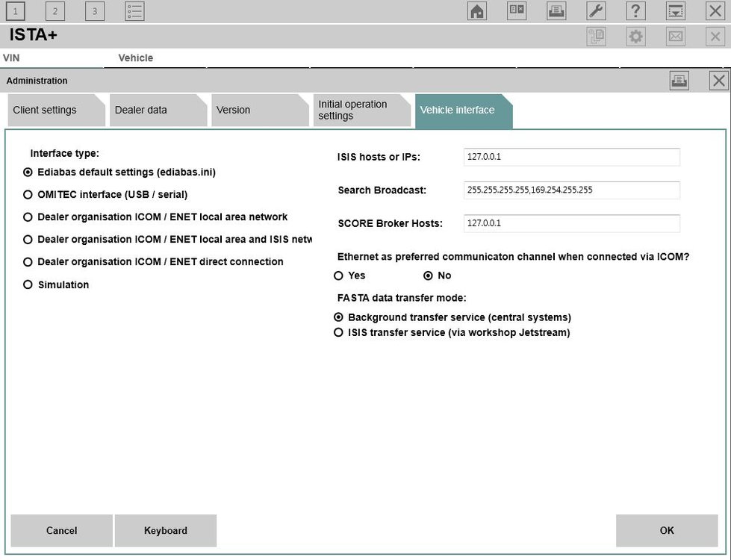Switch to the Client settings tab
The width and height of the screenshot is (731, 560).
tap(52, 111)
